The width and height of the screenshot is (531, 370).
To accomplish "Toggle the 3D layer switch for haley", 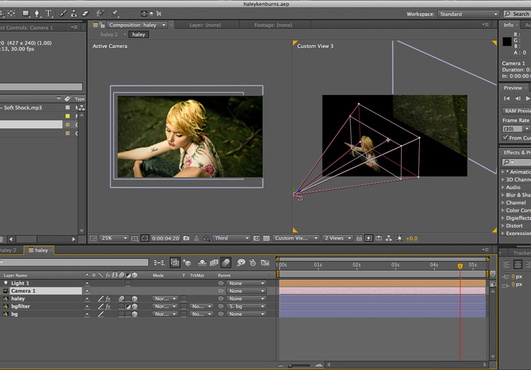I will (x=134, y=299).
